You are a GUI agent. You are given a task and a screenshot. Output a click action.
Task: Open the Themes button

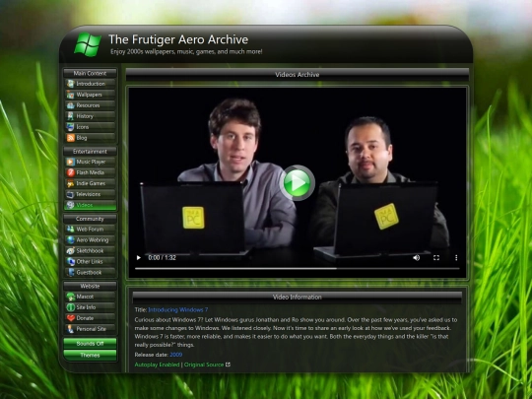90,355
